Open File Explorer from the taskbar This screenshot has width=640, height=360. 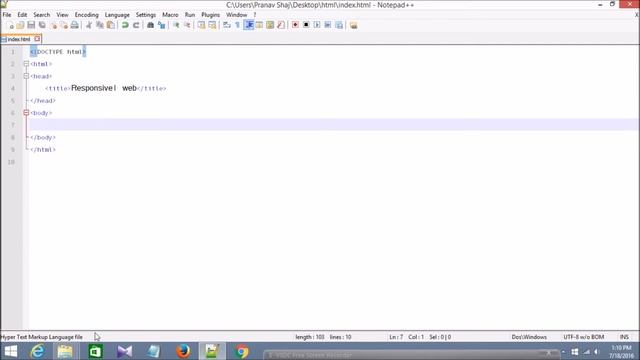[65, 351]
